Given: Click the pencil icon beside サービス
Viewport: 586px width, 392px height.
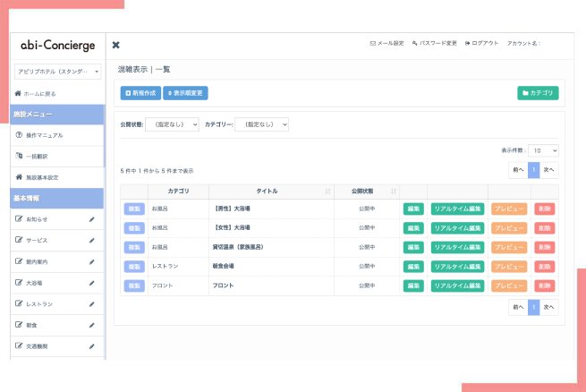Looking at the screenshot, I should point(92,240).
